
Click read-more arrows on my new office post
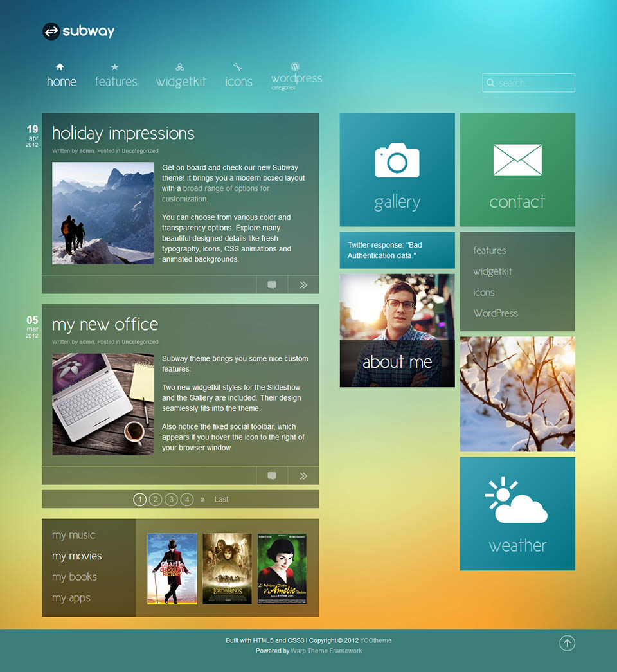[303, 476]
